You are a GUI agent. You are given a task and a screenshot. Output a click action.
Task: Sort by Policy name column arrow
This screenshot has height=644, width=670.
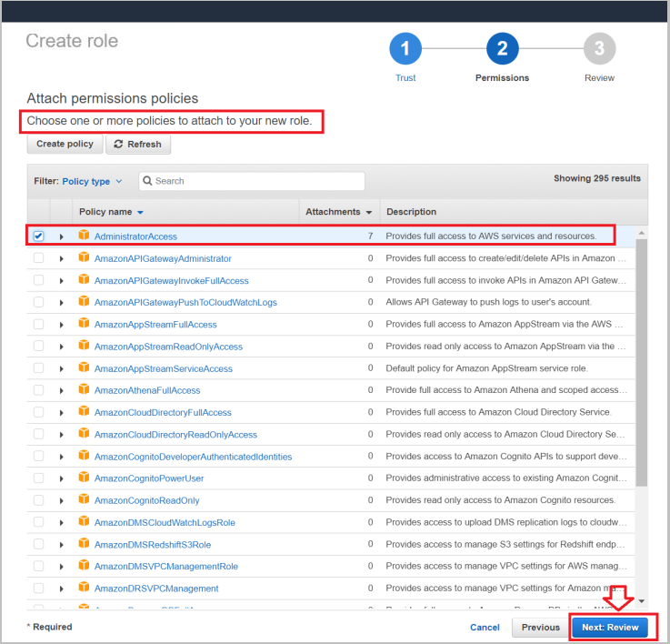(x=140, y=213)
